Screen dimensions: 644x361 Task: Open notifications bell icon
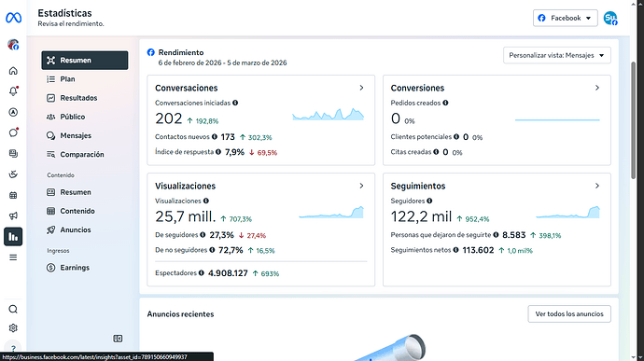tap(13, 91)
